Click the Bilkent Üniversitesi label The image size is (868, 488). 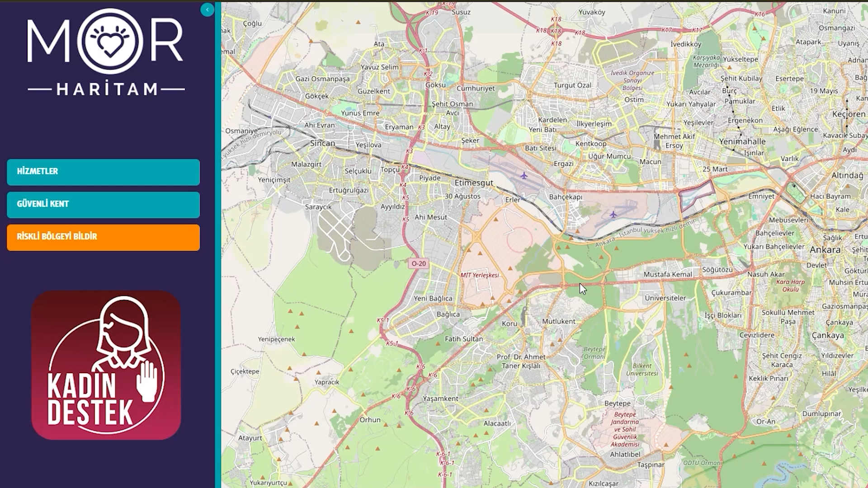point(642,370)
